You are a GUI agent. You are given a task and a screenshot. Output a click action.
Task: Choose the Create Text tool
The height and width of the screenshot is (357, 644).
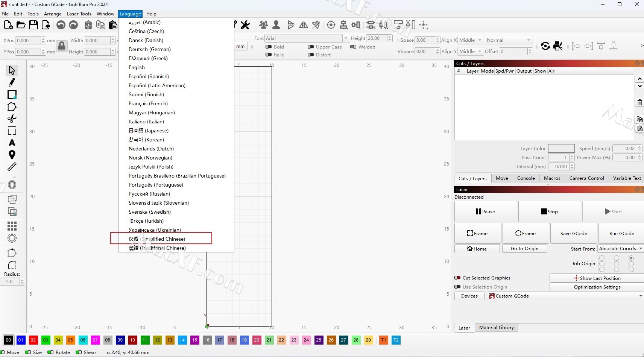point(12,143)
